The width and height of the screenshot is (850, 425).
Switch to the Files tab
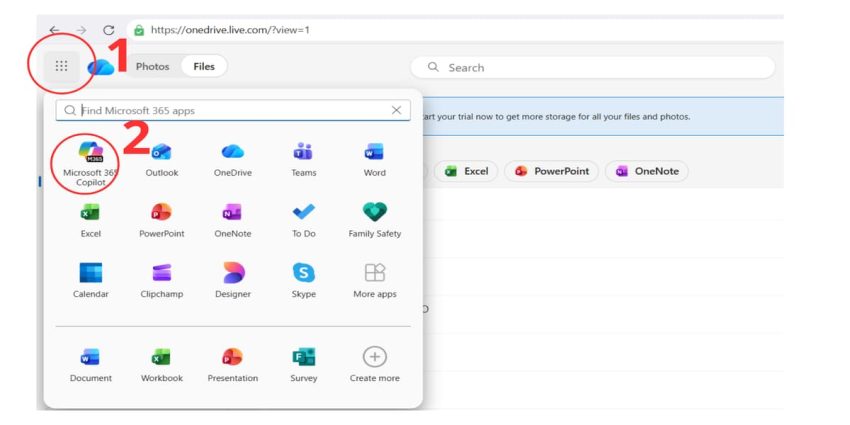(204, 66)
